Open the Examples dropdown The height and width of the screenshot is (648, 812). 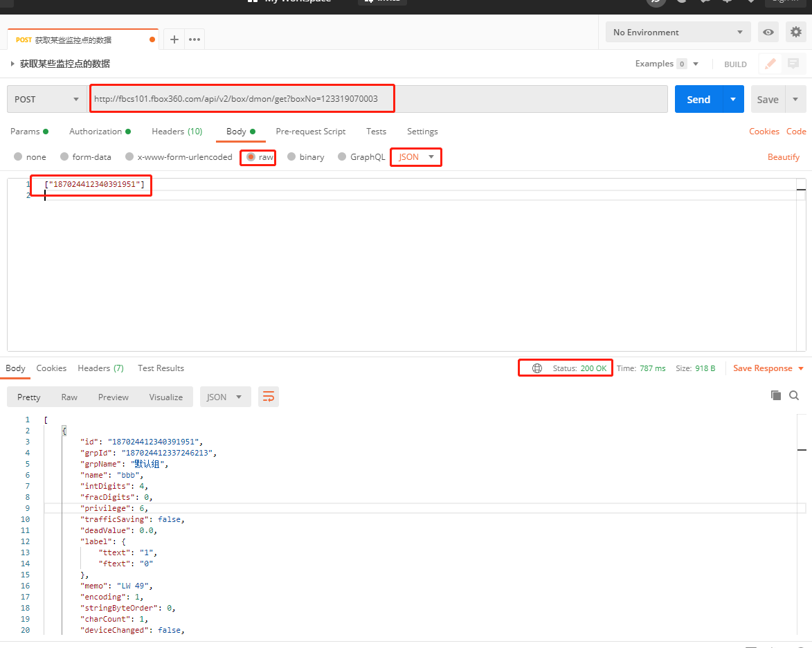pos(667,64)
